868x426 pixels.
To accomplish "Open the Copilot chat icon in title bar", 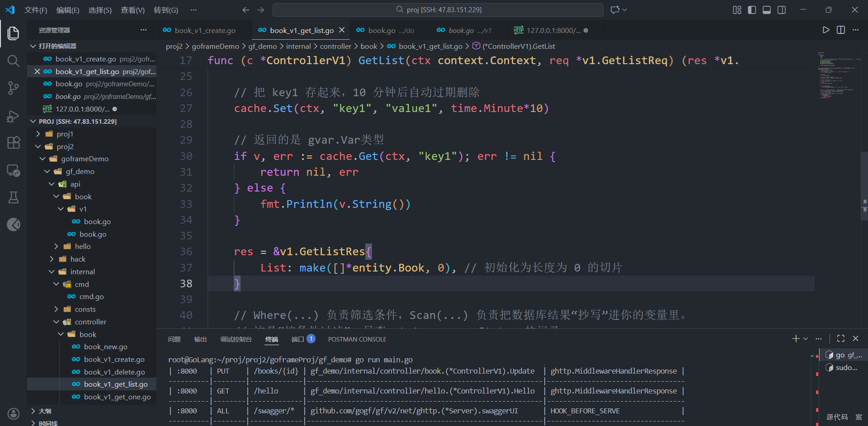I will [x=615, y=10].
